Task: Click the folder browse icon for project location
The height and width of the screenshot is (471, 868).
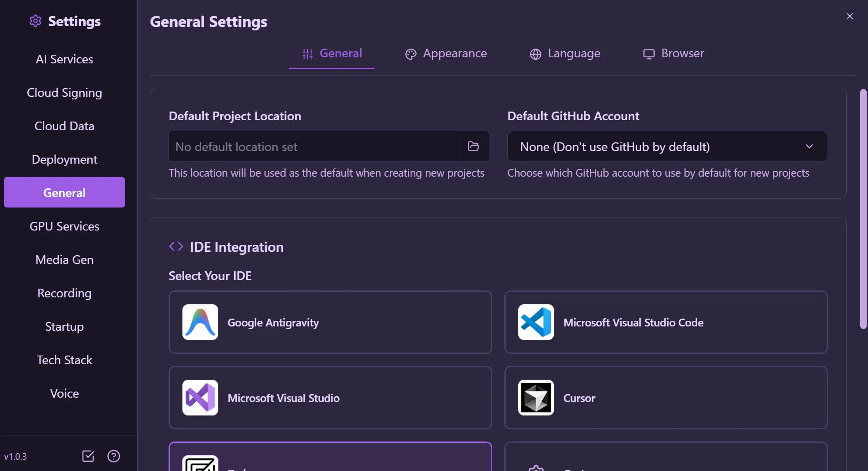Action: pyautogui.click(x=473, y=146)
